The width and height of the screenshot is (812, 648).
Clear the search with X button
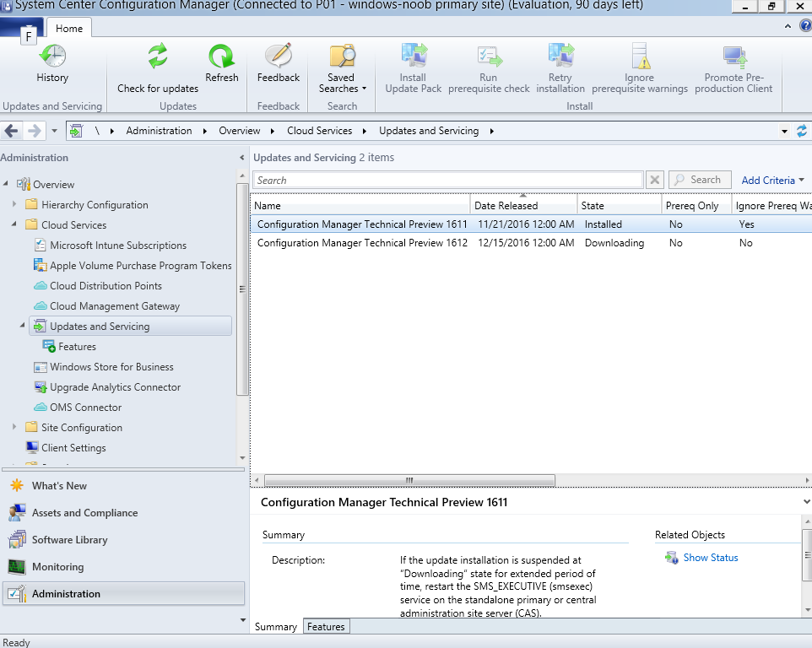point(654,180)
